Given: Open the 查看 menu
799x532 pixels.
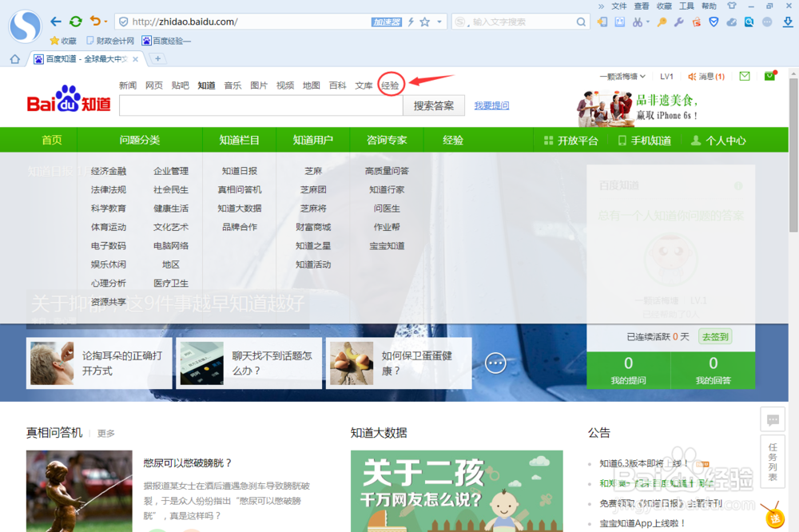Looking at the screenshot, I should tap(642, 6).
